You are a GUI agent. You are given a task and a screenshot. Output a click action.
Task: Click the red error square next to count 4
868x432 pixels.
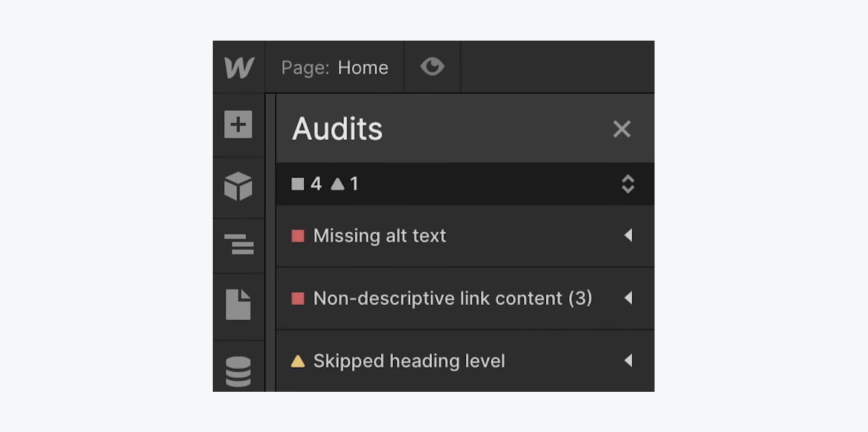pyautogui.click(x=298, y=184)
